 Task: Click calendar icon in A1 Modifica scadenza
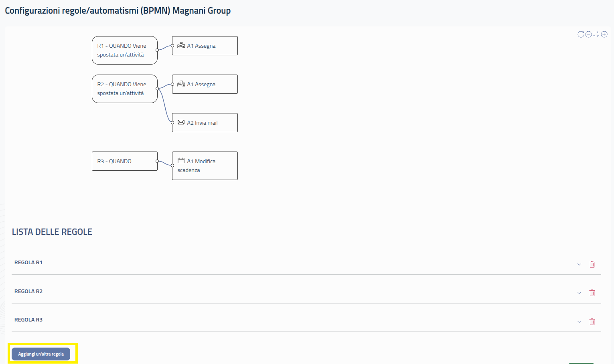coord(181,161)
